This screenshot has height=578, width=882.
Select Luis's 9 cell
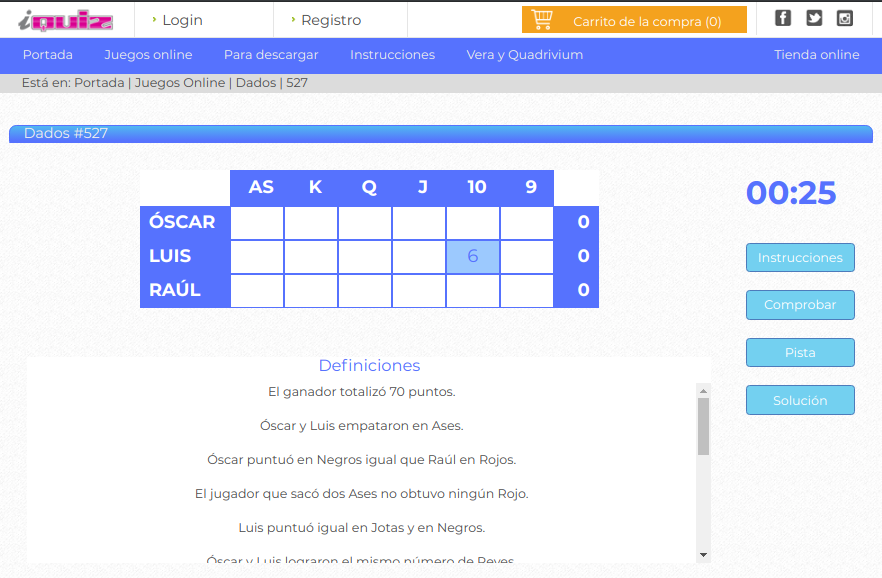527,257
